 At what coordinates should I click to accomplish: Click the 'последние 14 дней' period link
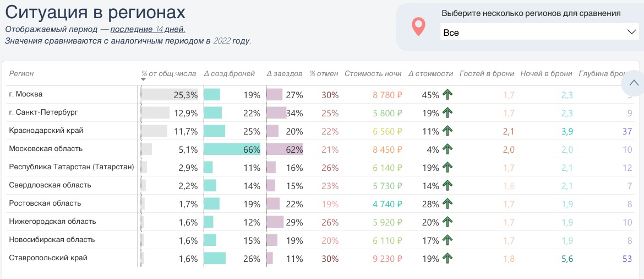[x=148, y=29]
